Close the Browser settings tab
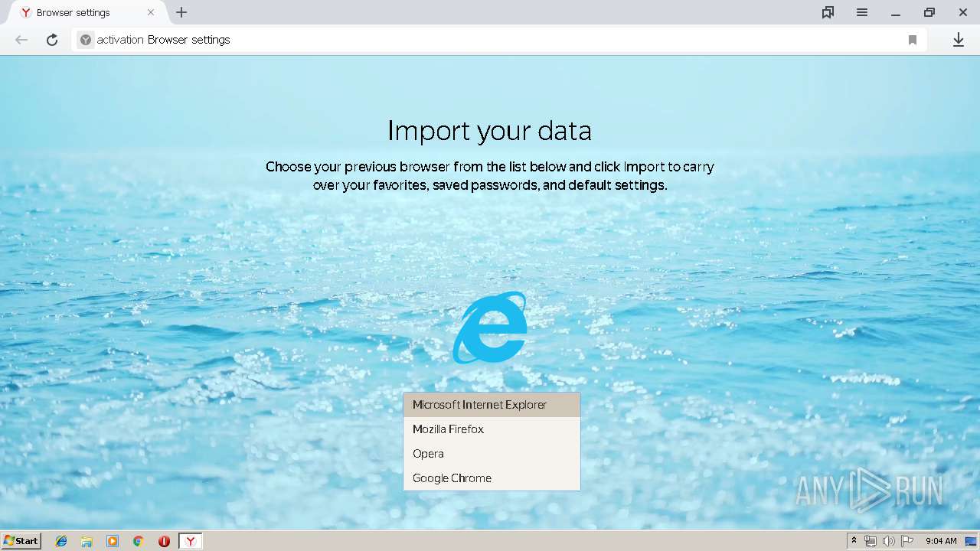 tap(151, 12)
